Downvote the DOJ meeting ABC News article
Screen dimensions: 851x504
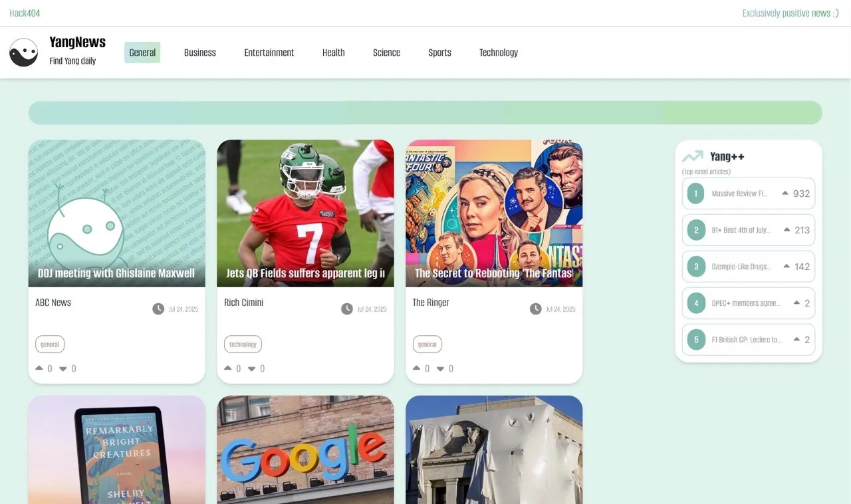click(x=63, y=368)
